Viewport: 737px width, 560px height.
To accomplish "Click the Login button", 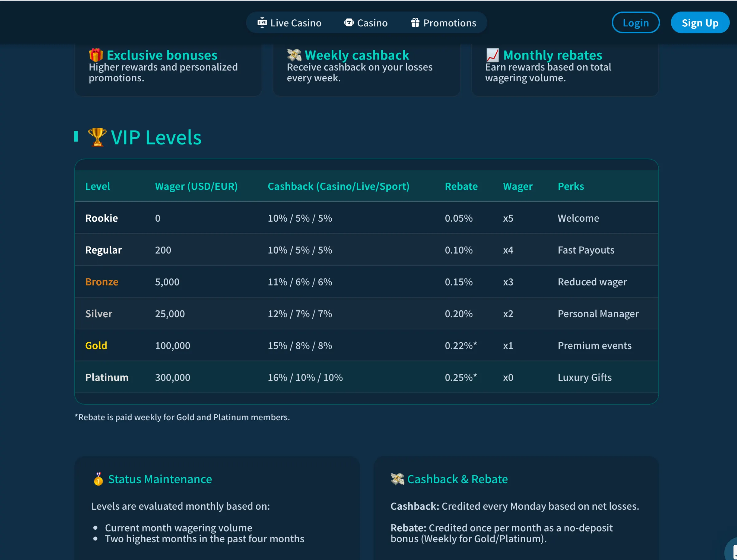I will 635,23.
